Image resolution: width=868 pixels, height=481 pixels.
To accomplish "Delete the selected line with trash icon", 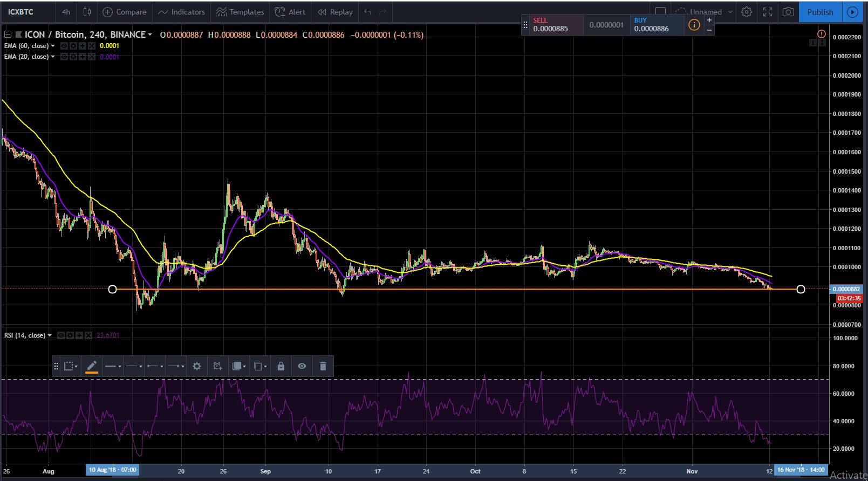I will coord(323,366).
